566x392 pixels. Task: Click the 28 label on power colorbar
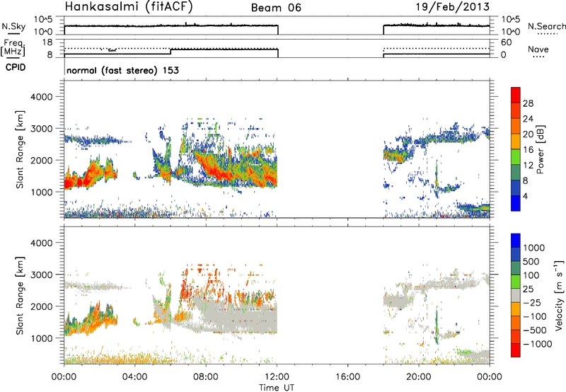click(528, 103)
